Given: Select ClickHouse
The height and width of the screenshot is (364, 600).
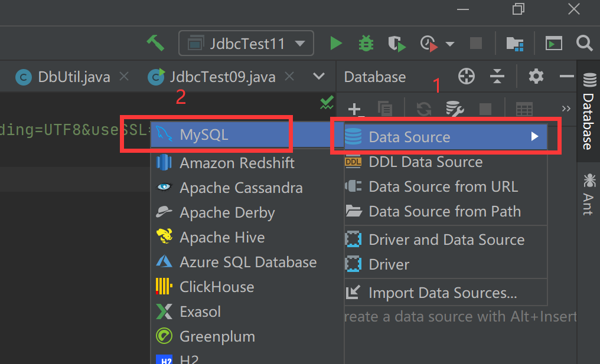Looking at the screenshot, I should coord(247,287).
